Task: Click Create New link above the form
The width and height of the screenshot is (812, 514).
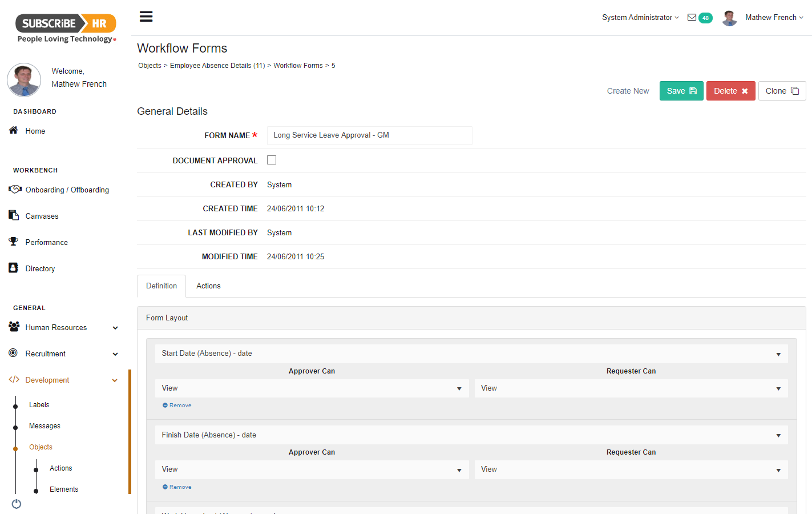Action: pyautogui.click(x=628, y=90)
